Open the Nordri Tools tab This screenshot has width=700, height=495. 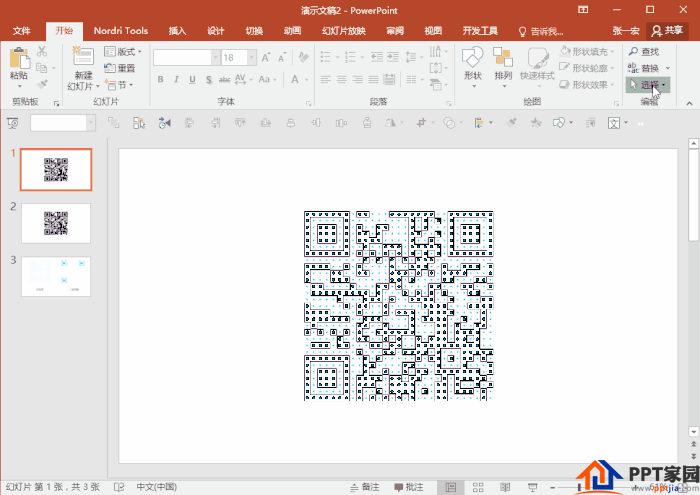coord(121,31)
